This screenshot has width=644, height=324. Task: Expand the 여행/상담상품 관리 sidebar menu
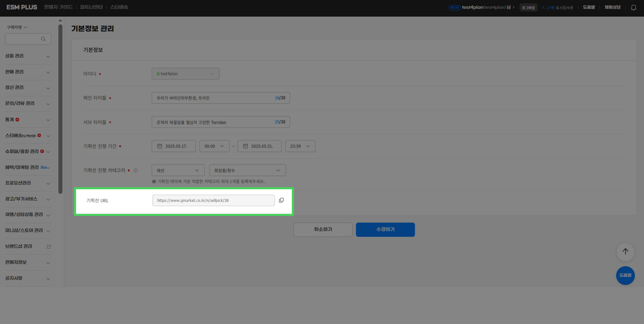click(28, 215)
